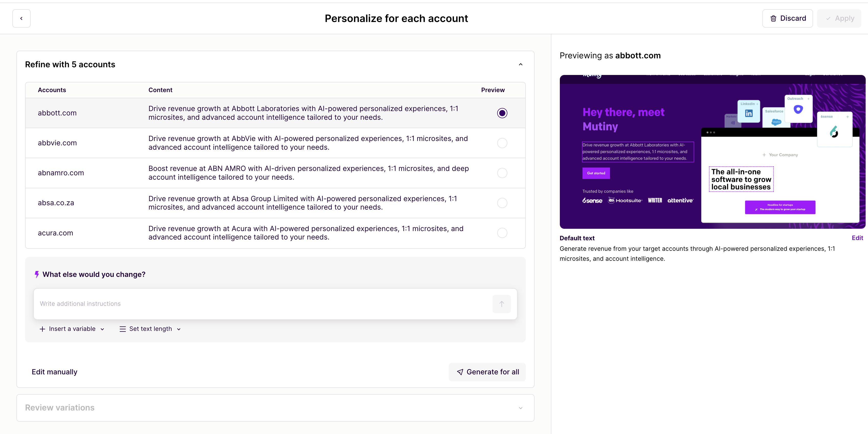The image size is (868, 434).
Task: Click the Salesforce cloud icon in preview
Action: [776, 122]
